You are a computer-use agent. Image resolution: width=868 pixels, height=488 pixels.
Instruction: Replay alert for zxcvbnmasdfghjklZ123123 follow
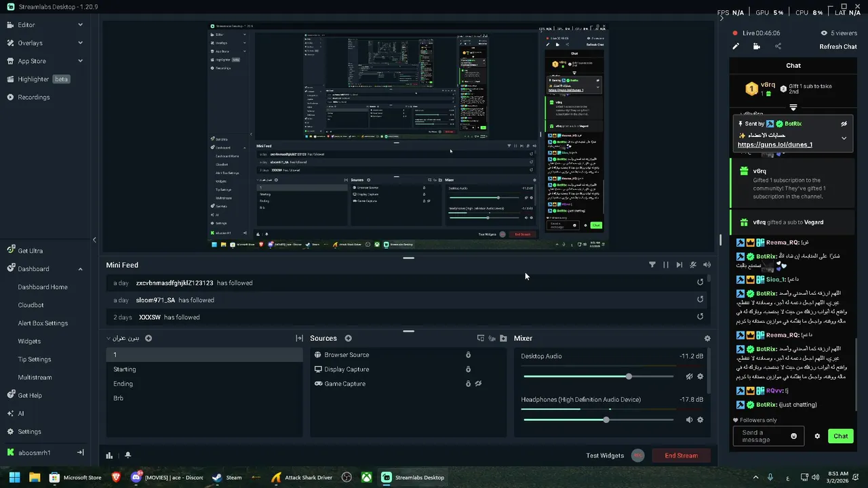click(701, 283)
